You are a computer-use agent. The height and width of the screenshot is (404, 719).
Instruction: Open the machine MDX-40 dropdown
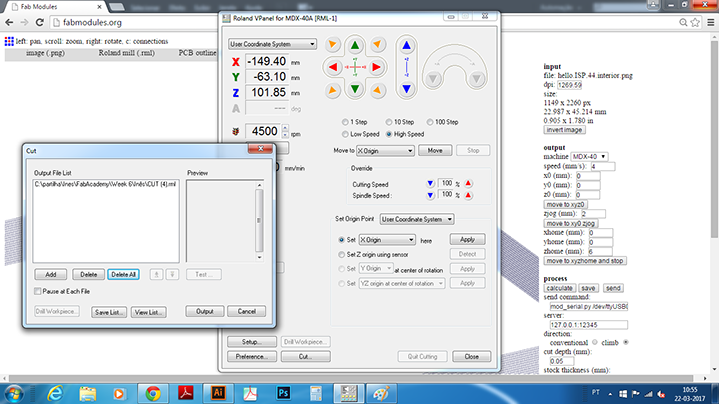click(589, 157)
